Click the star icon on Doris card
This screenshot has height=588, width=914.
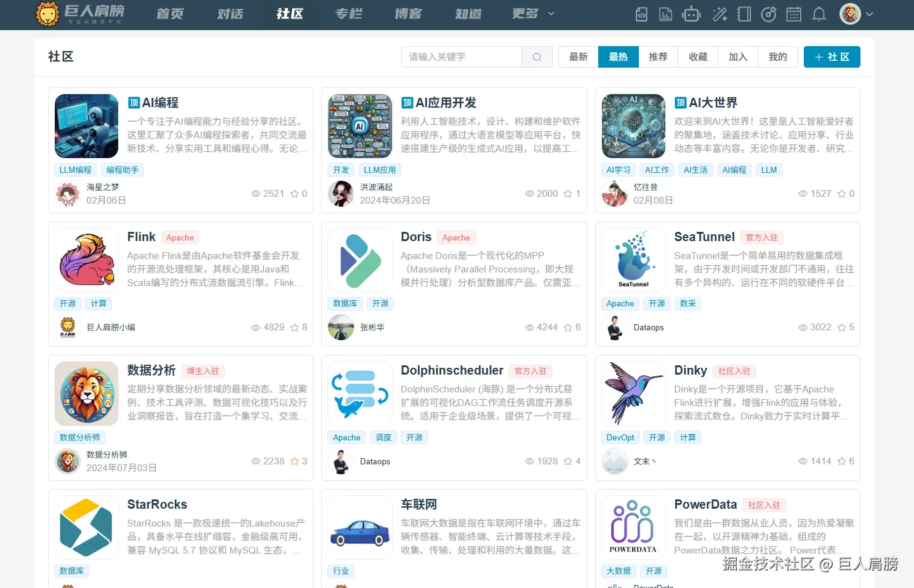click(567, 328)
